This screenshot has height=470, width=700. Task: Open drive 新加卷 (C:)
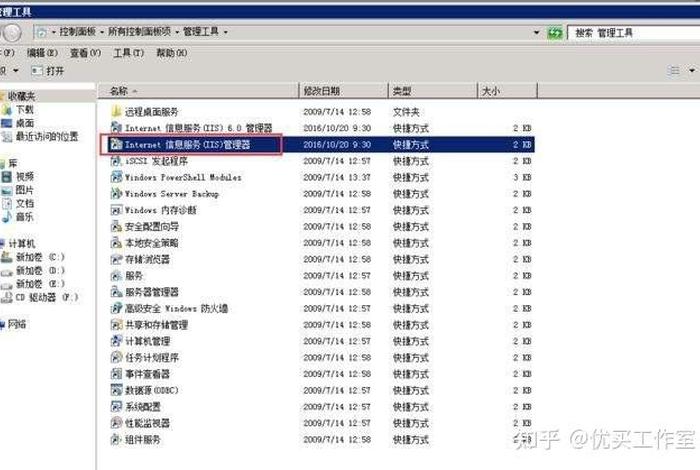point(40,257)
